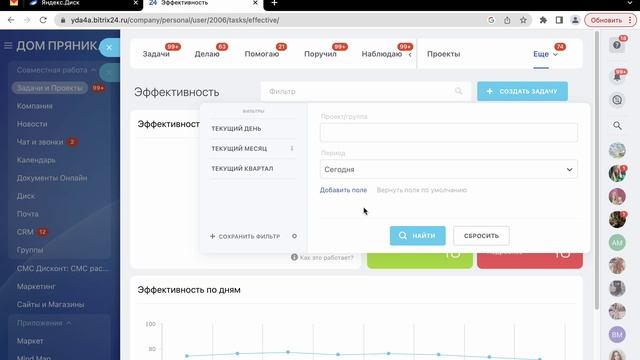Click the browser back arrow
Image resolution: width=640 pixels, height=360 pixels.
(x=11, y=20)
